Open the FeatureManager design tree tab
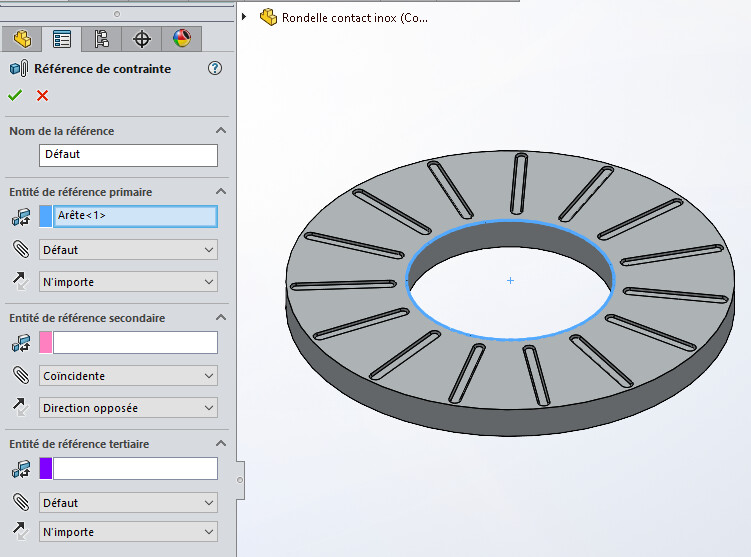 coord(22,39)
